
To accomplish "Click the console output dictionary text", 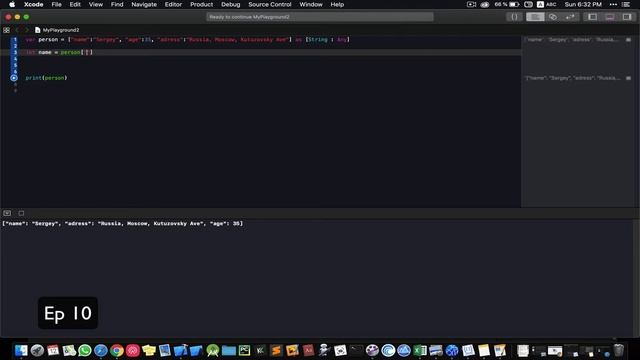I will coord(122,223).
